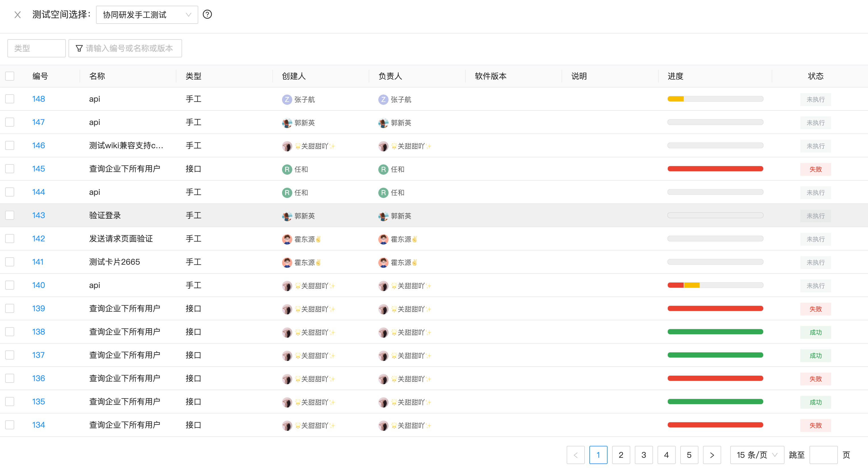868x468 pixels.
Task: Open the 测试空间选择 workspace dropdown
Action: pos(147,14)
